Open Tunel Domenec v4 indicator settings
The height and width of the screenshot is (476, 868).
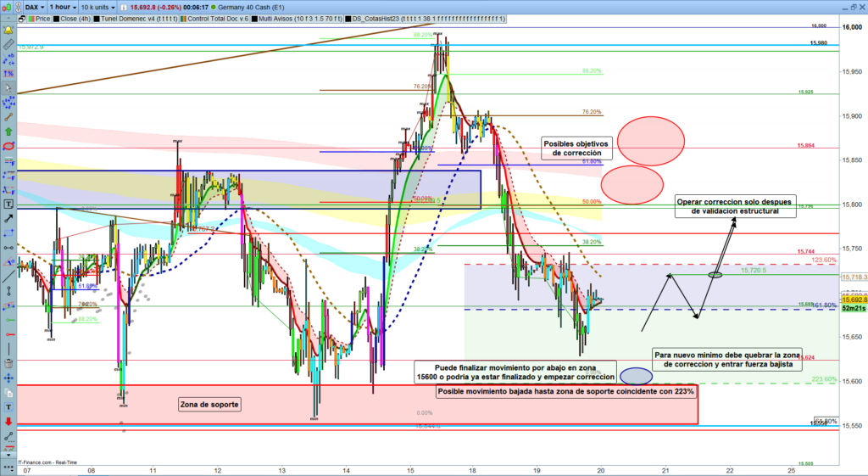click(134, 17)
